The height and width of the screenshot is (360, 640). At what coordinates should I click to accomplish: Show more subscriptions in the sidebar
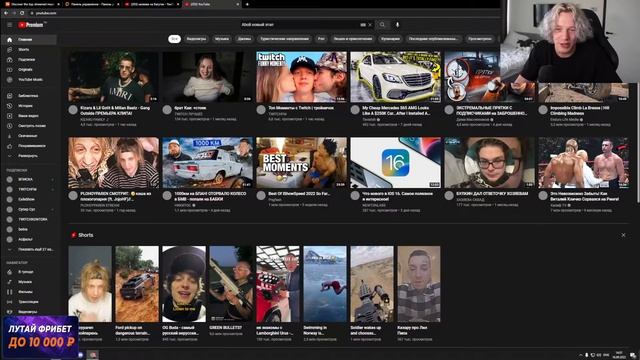29,249
